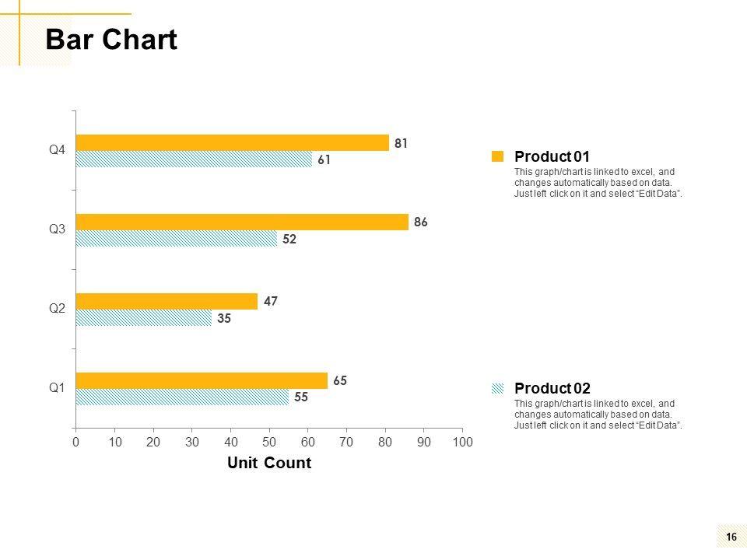The image size is (747, 560).
Task: Select the Q2 orange bar valued 47
Action: 167,301
